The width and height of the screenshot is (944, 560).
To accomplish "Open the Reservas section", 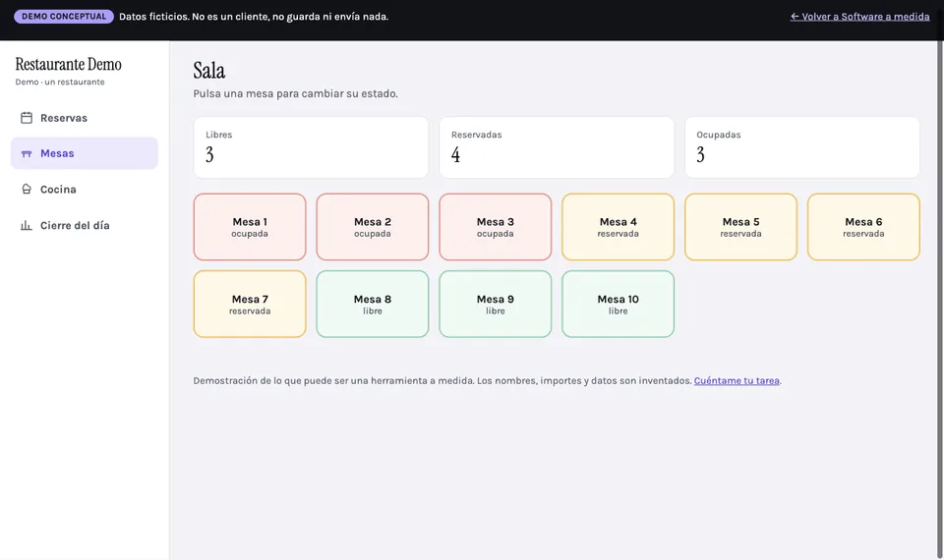I will (x=85, y=118).
